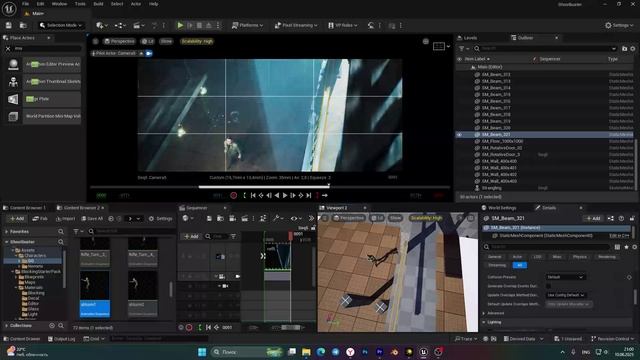The height and width of the screenshot is (360, 640).
Task: Open File Explorer from the taskbar
Action: 306,352
